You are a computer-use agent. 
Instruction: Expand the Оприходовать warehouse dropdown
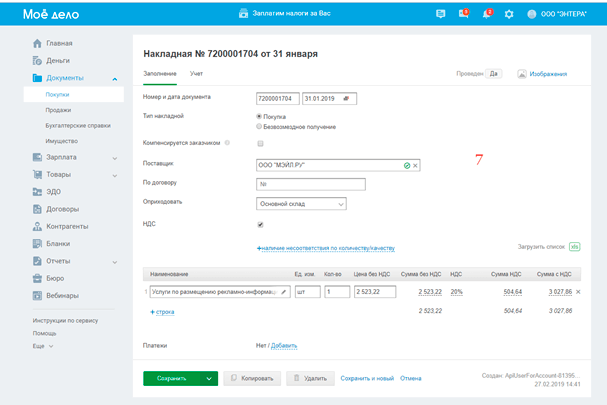point(340,204)
